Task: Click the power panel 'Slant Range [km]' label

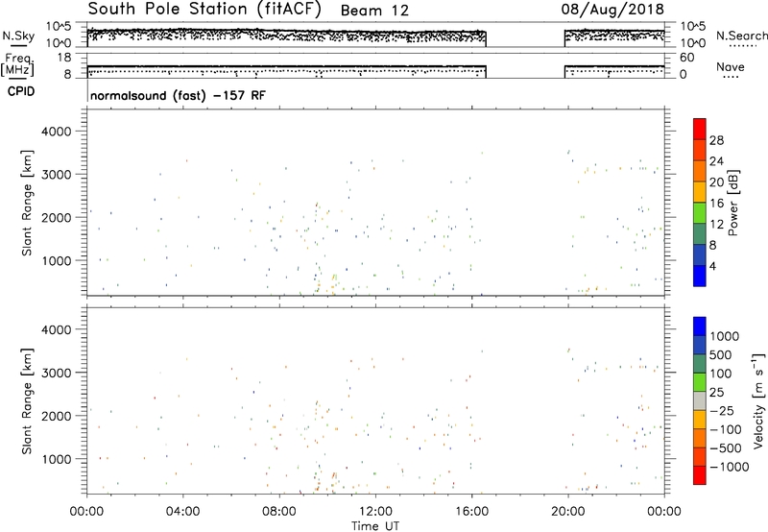Action: click(27, 203)
